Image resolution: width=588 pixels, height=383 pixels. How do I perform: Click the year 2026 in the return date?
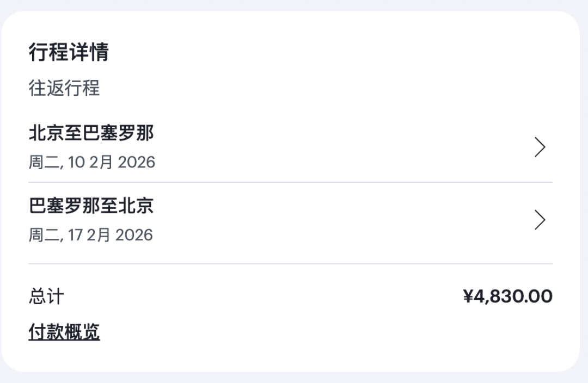coord(134,235)
